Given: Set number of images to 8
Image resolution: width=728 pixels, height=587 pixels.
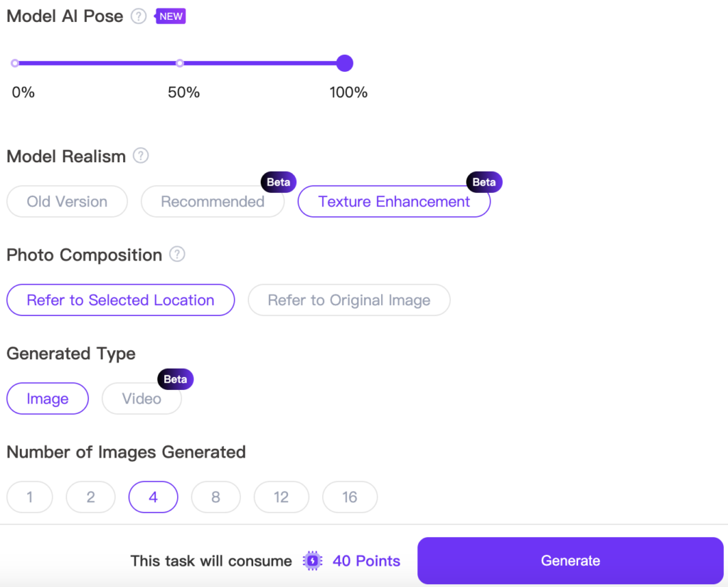Looking at the screenshot, I should coord(215,497).
